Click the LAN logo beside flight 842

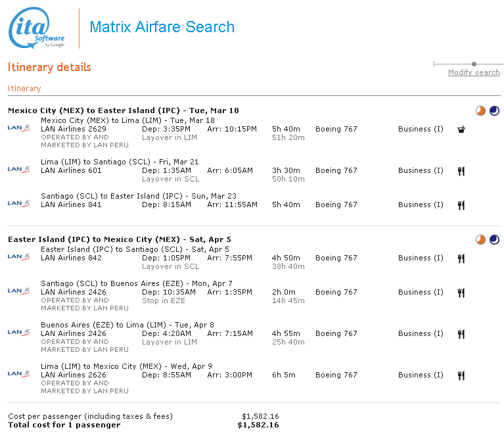pyautogui.click(x=19, y=256)
